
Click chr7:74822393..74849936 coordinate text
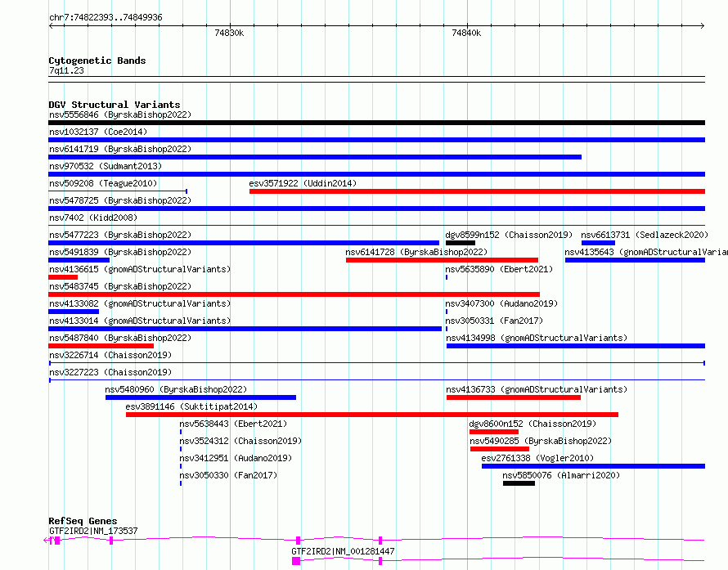pos(106,18)
